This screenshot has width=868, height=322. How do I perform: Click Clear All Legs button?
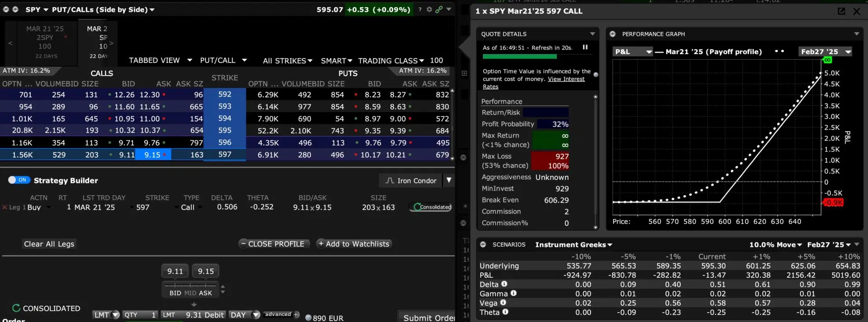click(49, 244)
